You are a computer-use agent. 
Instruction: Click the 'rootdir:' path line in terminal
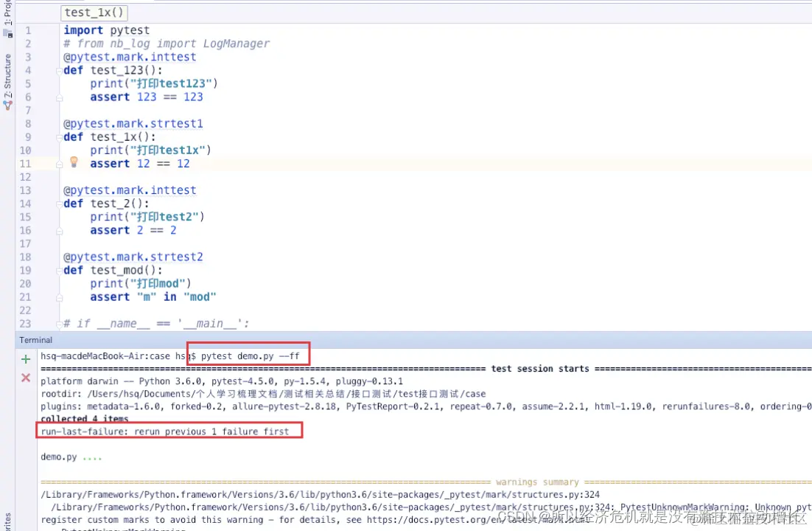click(x=263, y=394)
